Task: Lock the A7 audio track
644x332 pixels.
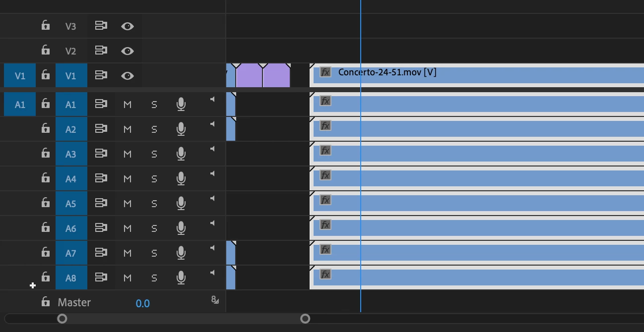Action: [x=46, y=252]
